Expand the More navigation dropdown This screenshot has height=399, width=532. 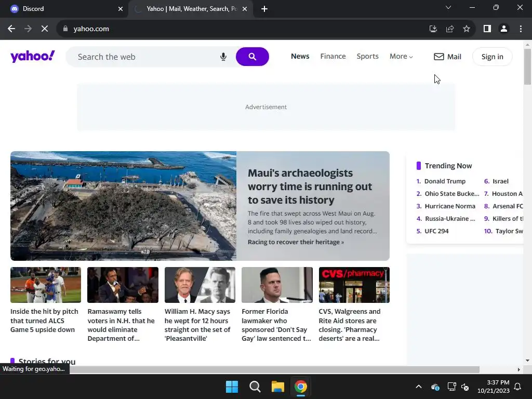click(401, 56)
